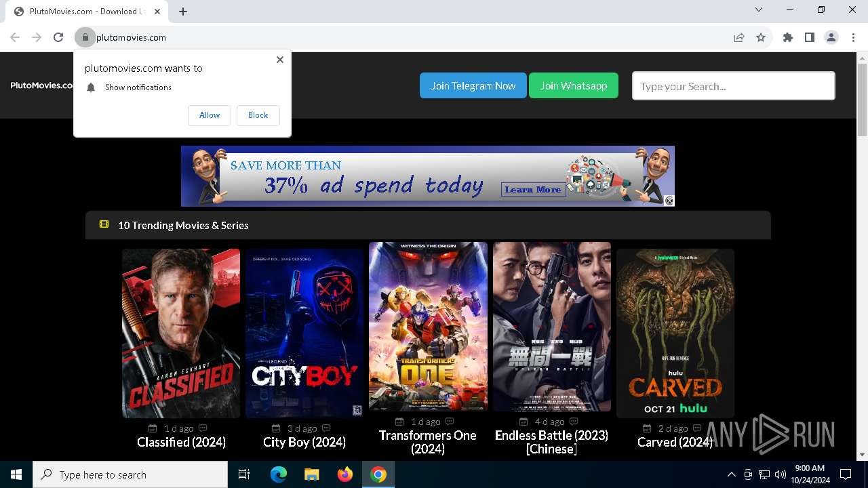
Task: Click the Classified (2024) title link
Action: coord(181,442)
